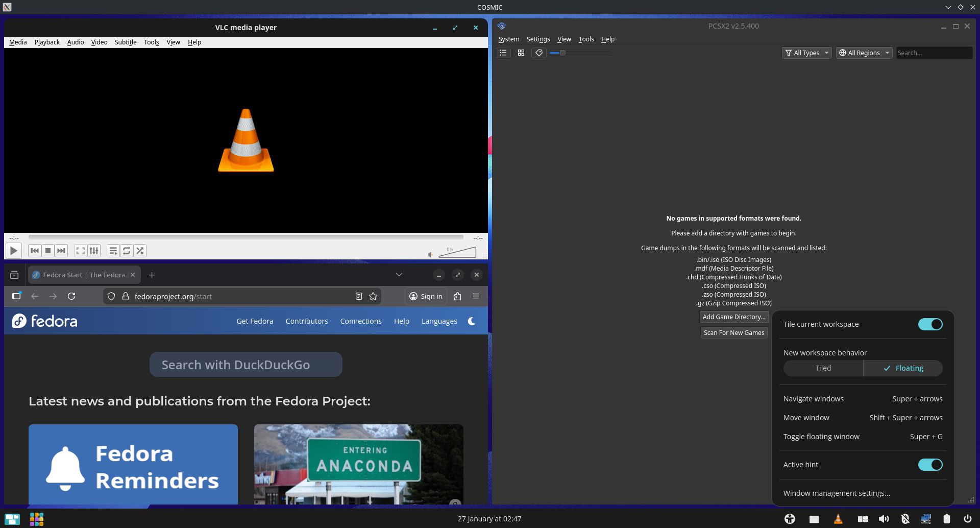Switch PCSX2 to game list view
The height and width of the screenshot is (528, 980).
pyautogui.click(x=503, y=53)
